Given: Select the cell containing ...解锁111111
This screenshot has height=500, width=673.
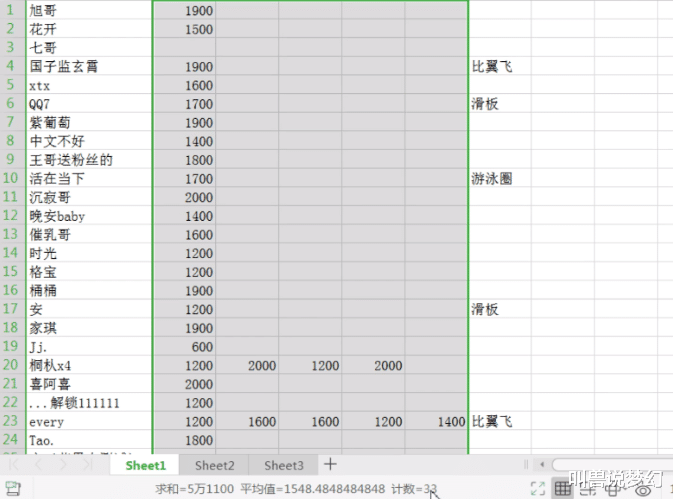Looking at the screenshot, I should click(x=89, y=403).
